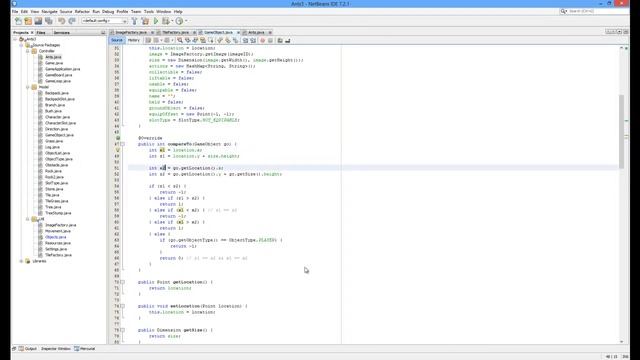The height and width of the screenshot is (360, 640).
Task: Select TreeStump.java in project tree
Action: coord(58,213)
